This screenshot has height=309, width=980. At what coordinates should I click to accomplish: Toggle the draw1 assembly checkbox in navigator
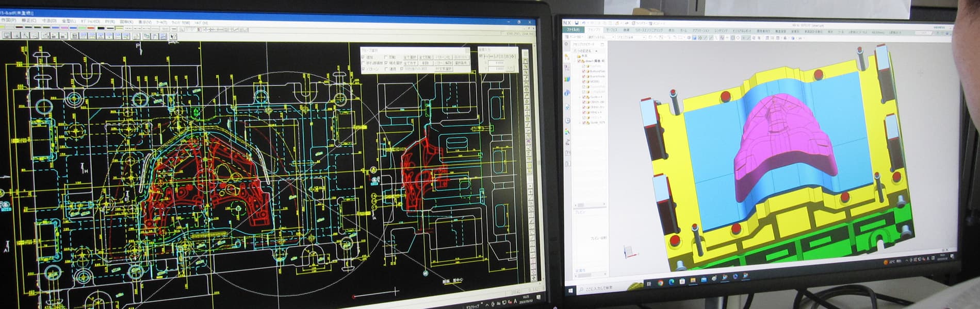click(579, 61)
